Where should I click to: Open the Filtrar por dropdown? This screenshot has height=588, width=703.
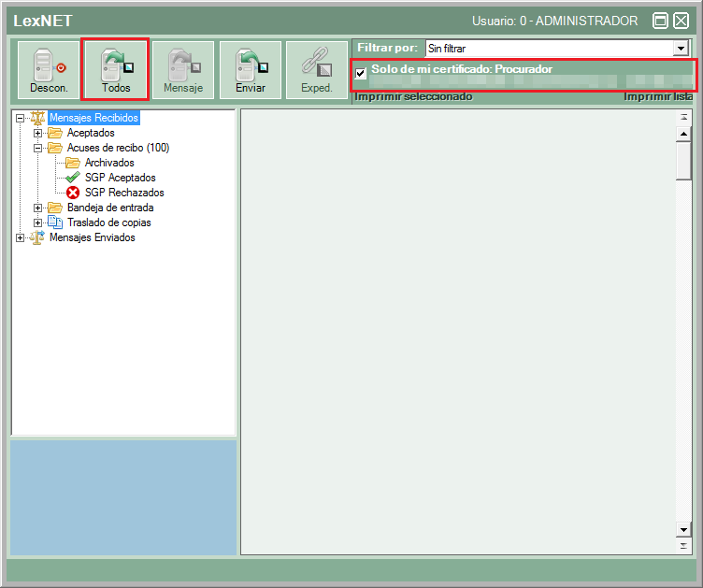pos(681,48)
